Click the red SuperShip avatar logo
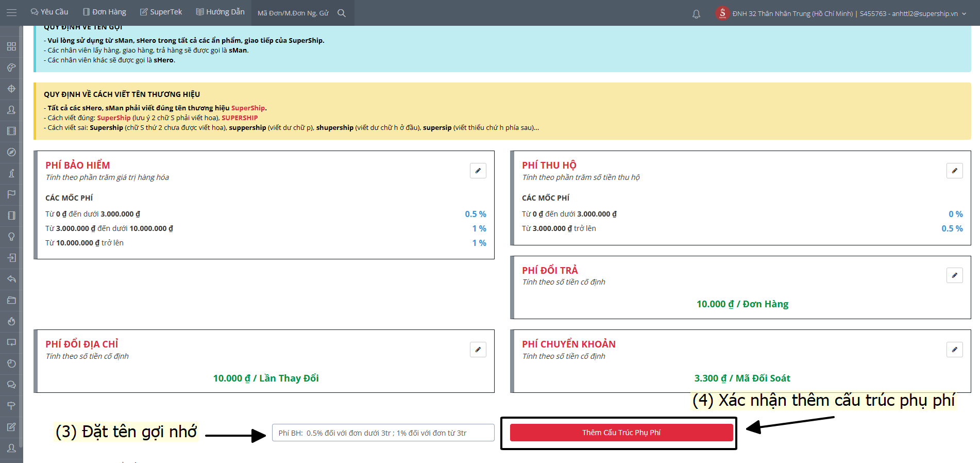The height and width of the screenshot is (463, 980). coord(722,13)
